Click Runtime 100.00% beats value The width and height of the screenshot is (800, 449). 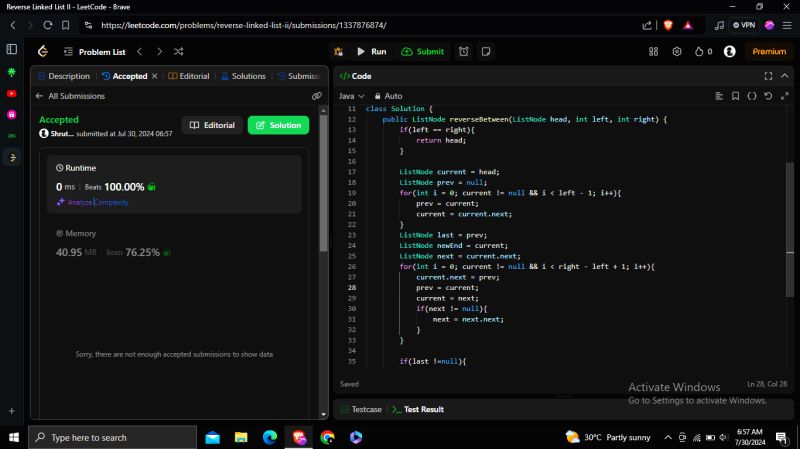[124, 187]
